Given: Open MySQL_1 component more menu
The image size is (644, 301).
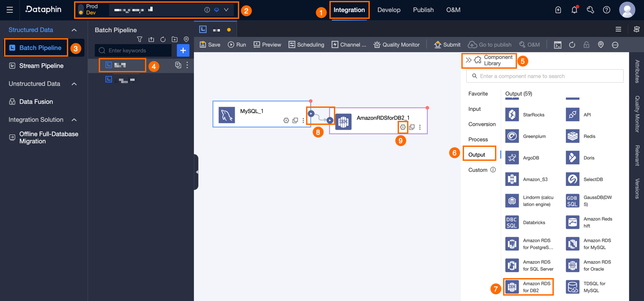Looking at the screenshot, I should click(303, 120).
